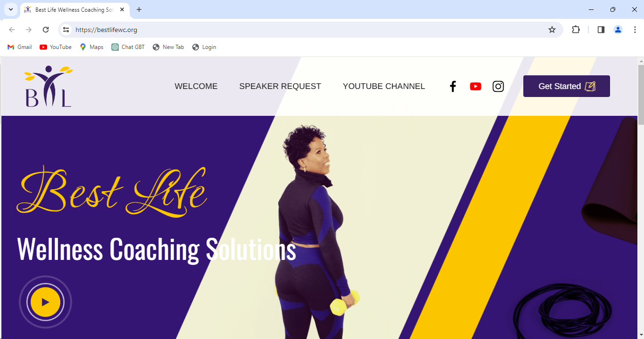This screenshot has height=339, width=644.
Task: Open the YouTube icon in site header
Action: pos(475,86)
